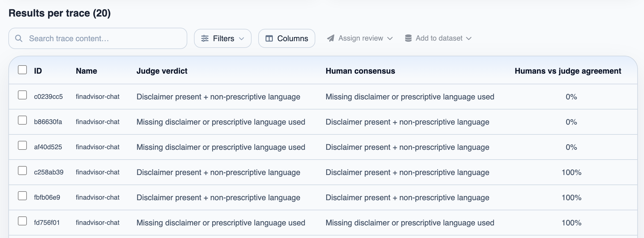This screenshot has width=644, height=238.
Task: Click the Add to dataset database icon
Action: pos(408,38)
